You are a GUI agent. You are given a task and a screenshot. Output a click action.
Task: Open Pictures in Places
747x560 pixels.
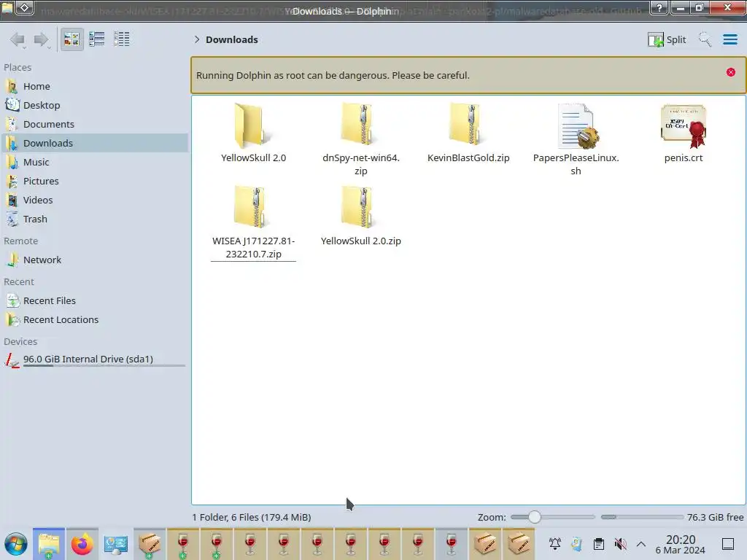94,182
